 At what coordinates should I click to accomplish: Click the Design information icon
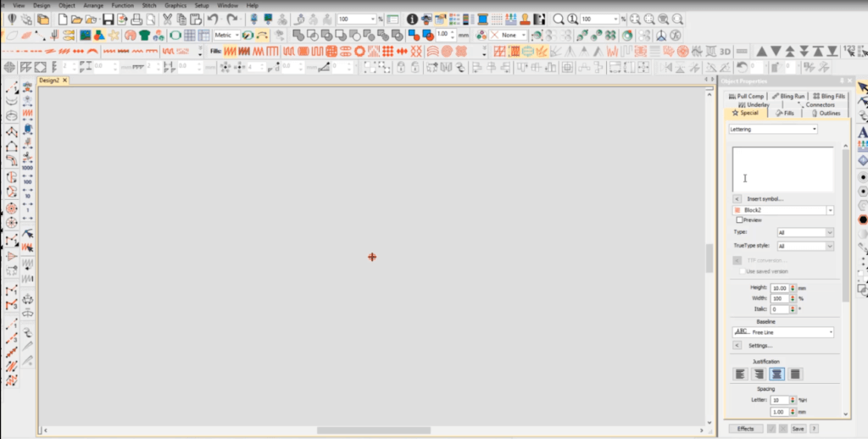pyautogui.click(x=413, y=19)
